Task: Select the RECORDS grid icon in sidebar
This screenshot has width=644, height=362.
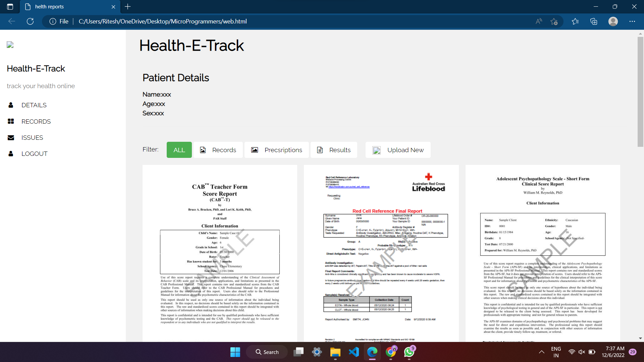Action: (x=11, y=121)
